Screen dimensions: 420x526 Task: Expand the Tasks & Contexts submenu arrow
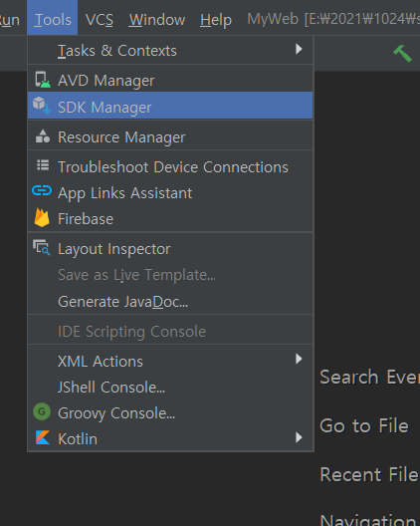click(x=299, y=50)
